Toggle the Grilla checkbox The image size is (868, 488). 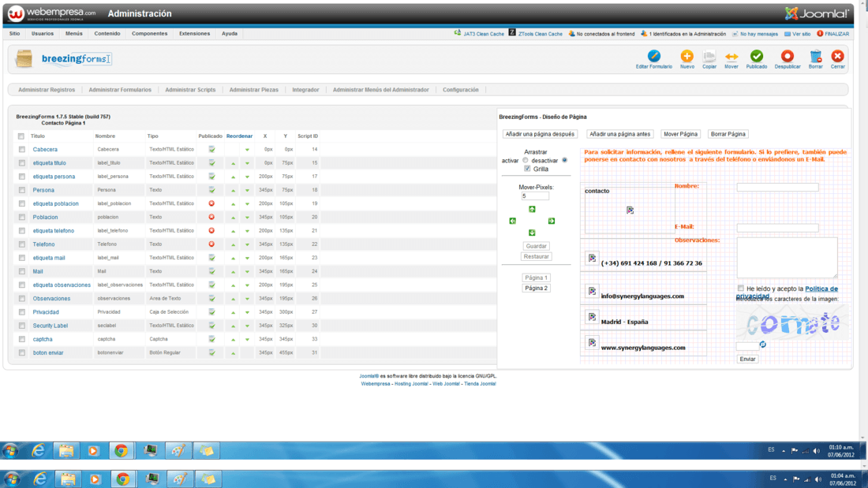[x=527, y=169]
